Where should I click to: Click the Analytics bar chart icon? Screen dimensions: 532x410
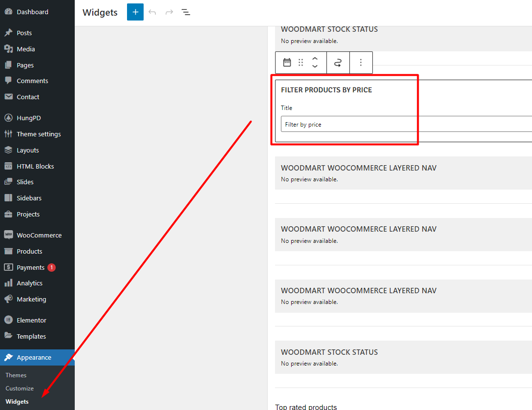[x=8, y=283]
